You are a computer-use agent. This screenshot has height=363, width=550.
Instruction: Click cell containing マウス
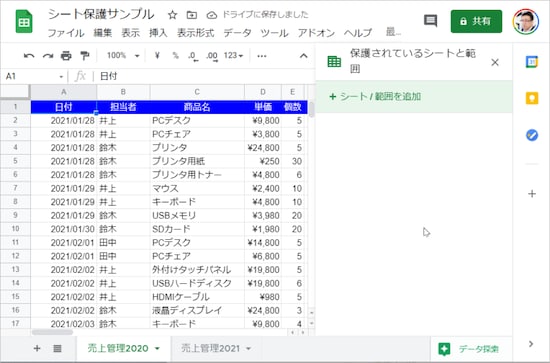coord(197,188)
